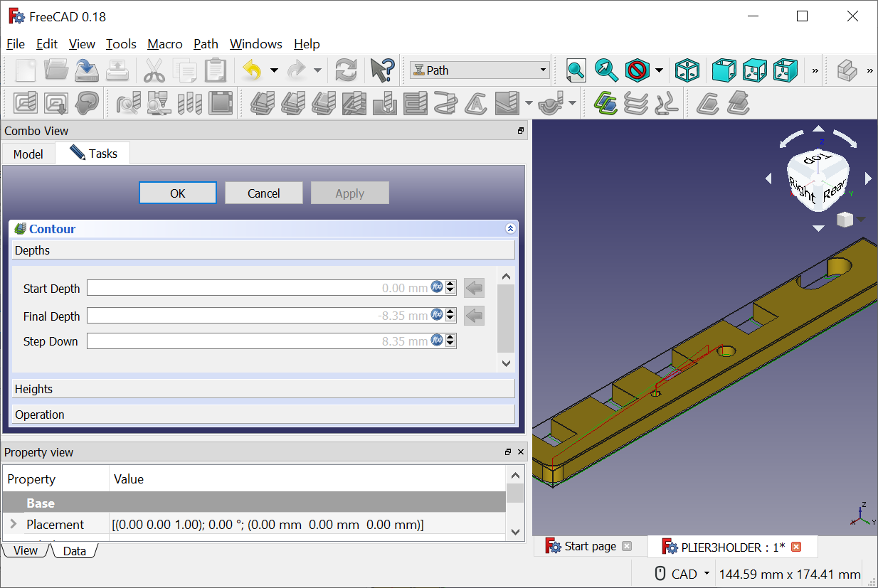Expand the Placement property row
878x588 pixels.
(13, 524)
